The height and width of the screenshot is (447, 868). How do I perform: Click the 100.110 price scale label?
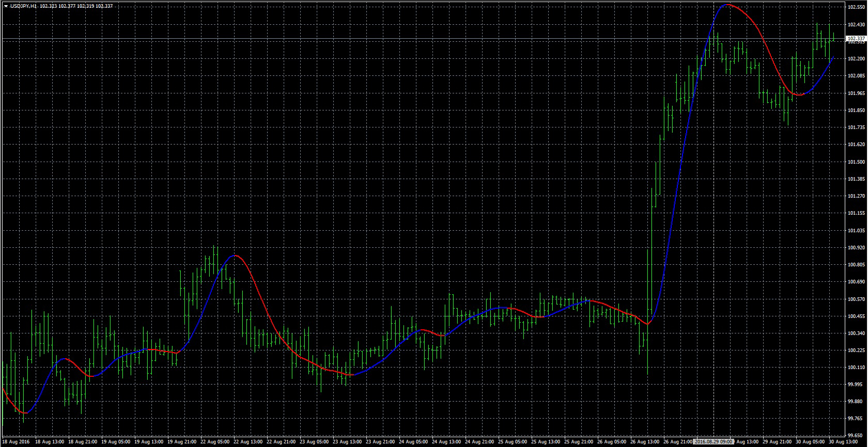pos(856,368)
